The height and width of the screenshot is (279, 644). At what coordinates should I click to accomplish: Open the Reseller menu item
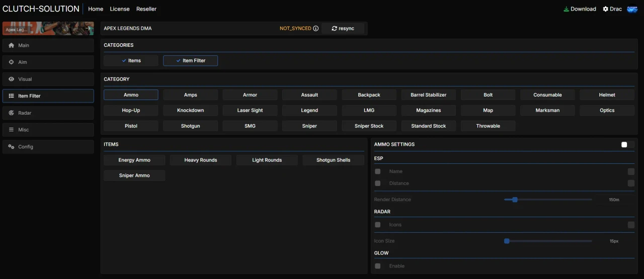click(146, 9)
